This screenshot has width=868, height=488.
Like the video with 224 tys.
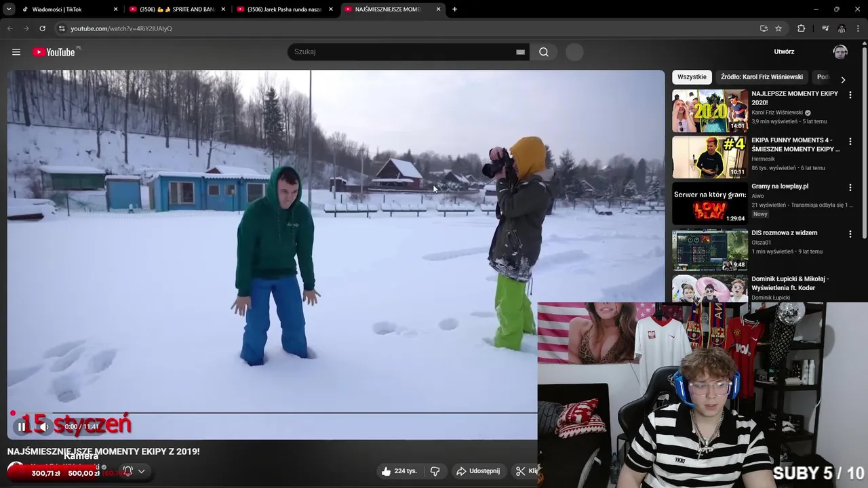(399, 471)
